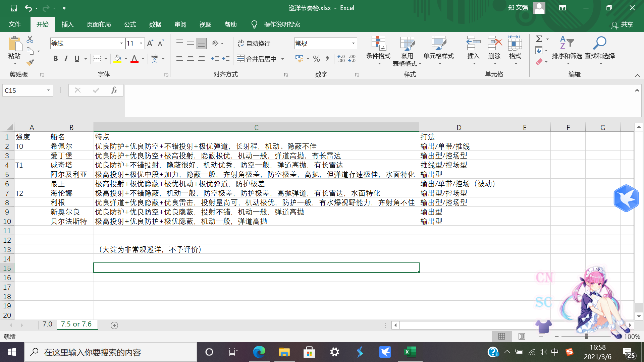This screenshot has width=644, height=362.
Task: Open the font name dropdown (等线)
Action: coord(121,43)
